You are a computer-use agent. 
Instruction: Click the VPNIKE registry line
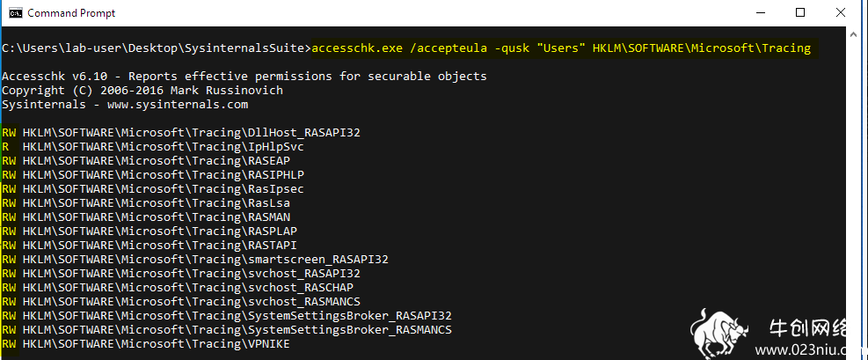pyautogui.click(x=146, y=344)
